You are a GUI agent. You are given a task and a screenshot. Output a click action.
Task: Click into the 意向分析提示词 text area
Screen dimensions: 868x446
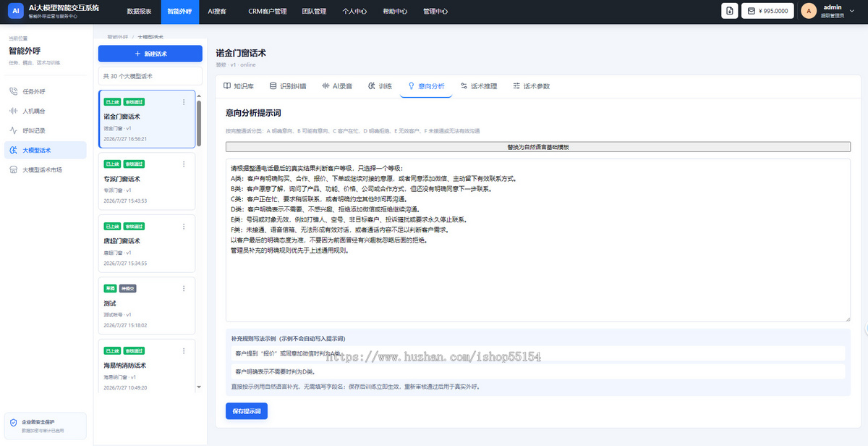538,240
